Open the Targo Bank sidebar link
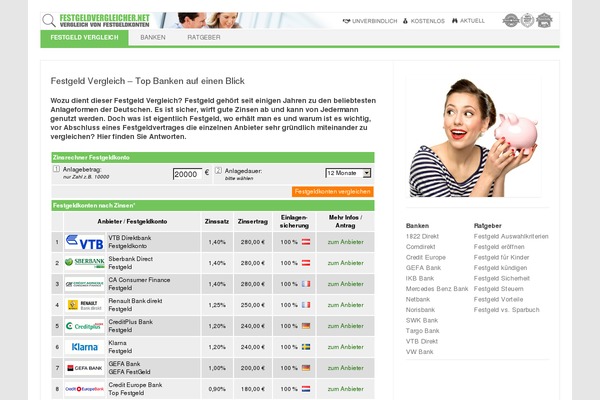 [x=422, y=331]
